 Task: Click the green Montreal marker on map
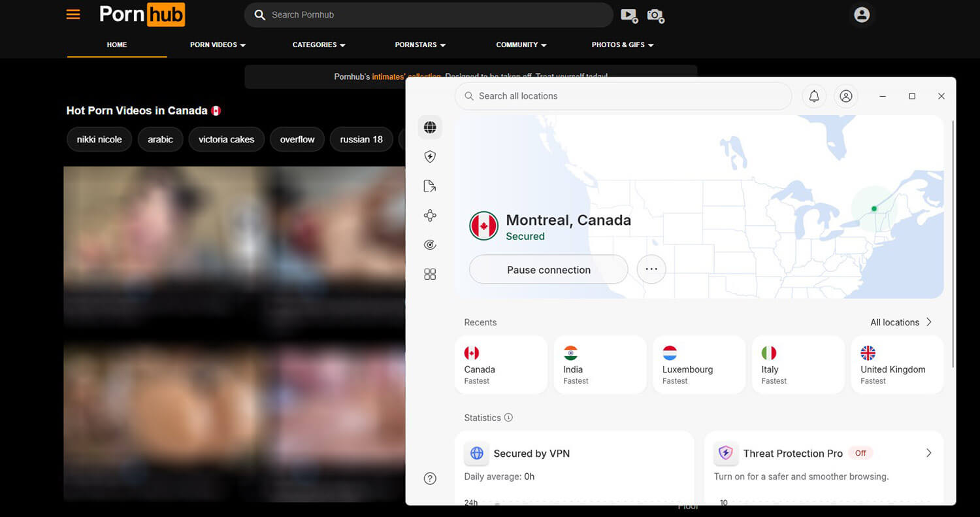(x=874, y=208)
